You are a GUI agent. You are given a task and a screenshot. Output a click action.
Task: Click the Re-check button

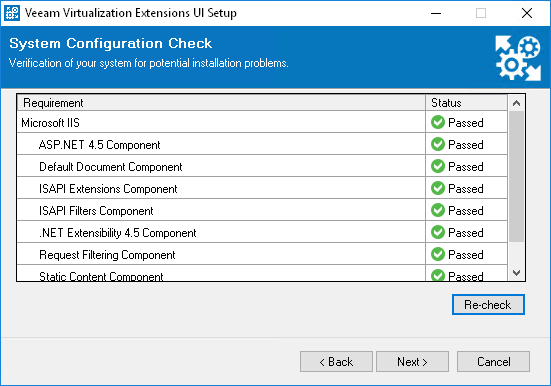coord(488,304)
